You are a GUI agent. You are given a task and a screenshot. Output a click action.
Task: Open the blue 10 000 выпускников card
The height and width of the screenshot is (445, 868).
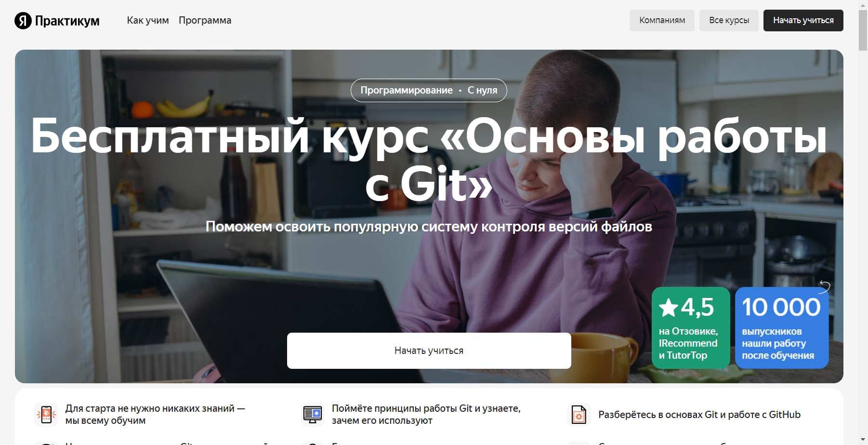click(x=782, y=328)
